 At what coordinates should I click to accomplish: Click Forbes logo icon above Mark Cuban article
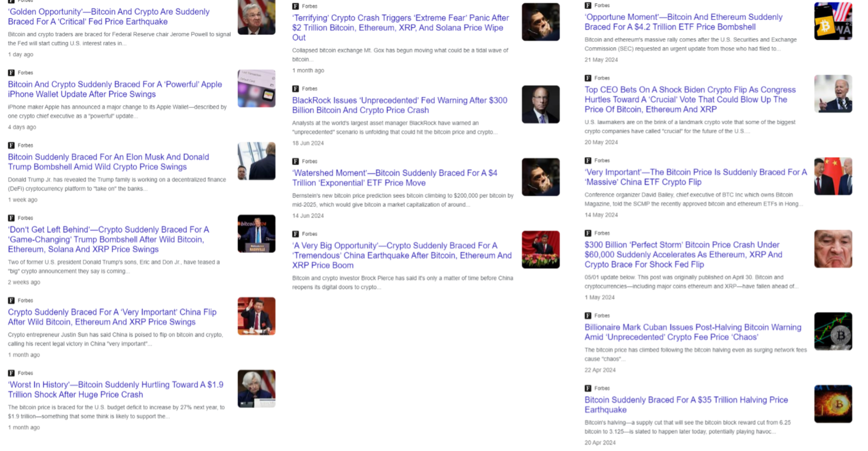[588, 315]
